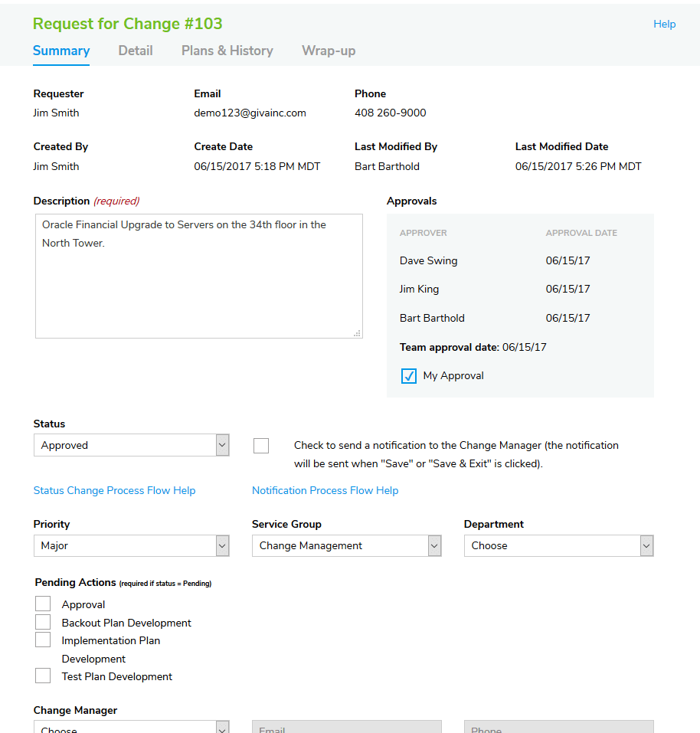The height and width of the screenshot is (733, 700).
Task: Open the Department dropdown
Action: coord(645,545)
